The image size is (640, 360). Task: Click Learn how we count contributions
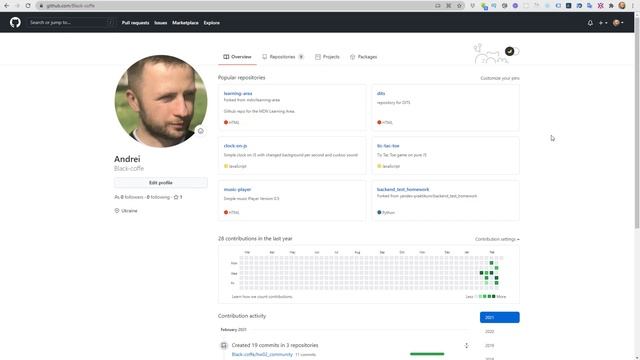tap(262, 297)
